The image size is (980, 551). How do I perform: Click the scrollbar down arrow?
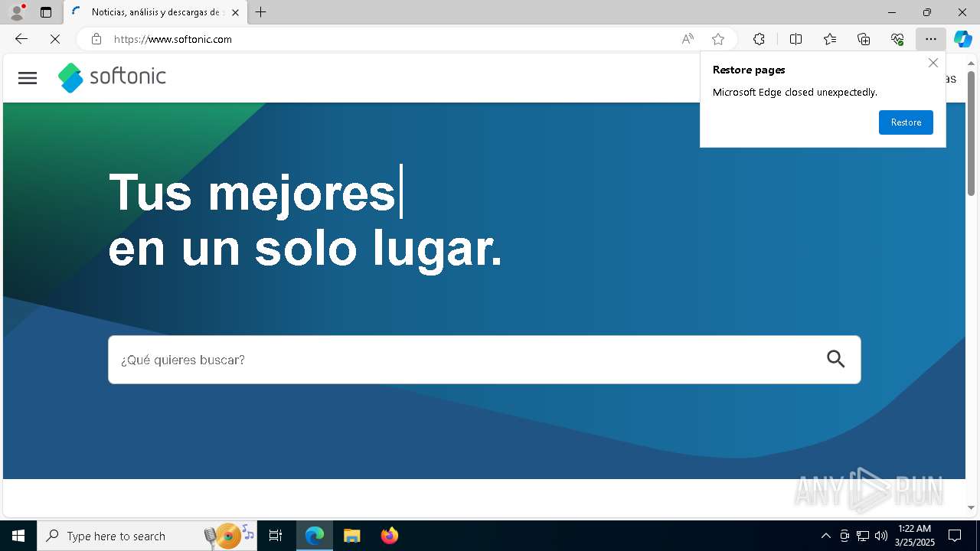(x=971, y=508)
